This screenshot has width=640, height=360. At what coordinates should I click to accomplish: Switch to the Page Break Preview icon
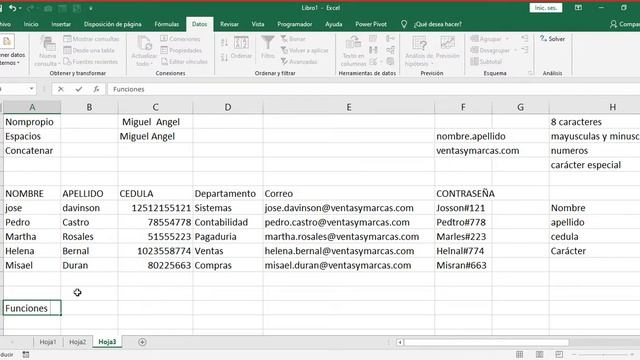[559, 355]
